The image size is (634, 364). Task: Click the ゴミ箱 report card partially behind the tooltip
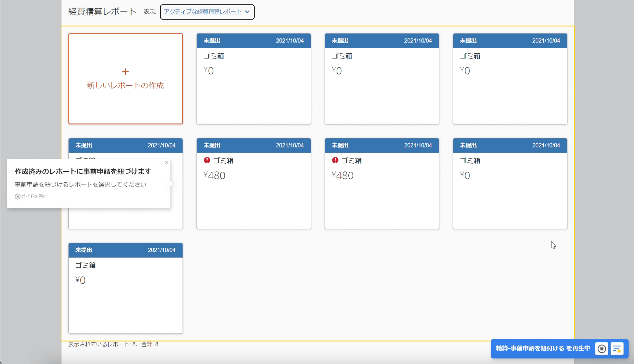[x=125, y=219]
